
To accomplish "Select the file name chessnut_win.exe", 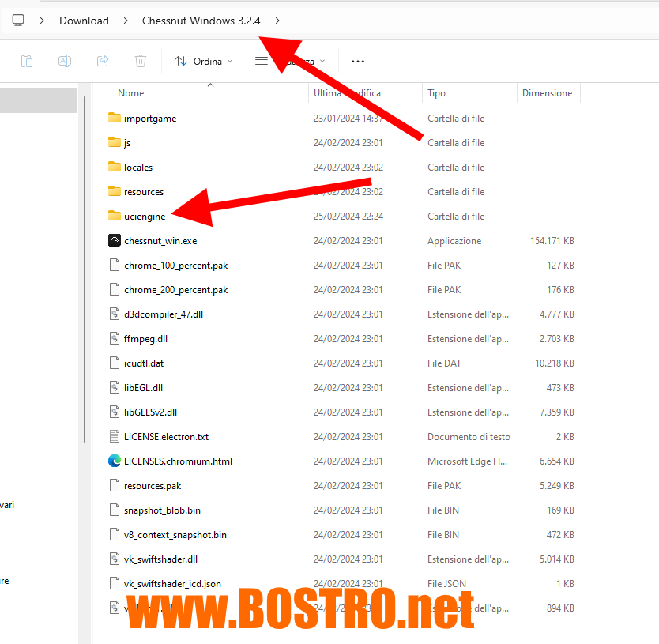I will tap(160, 241).
